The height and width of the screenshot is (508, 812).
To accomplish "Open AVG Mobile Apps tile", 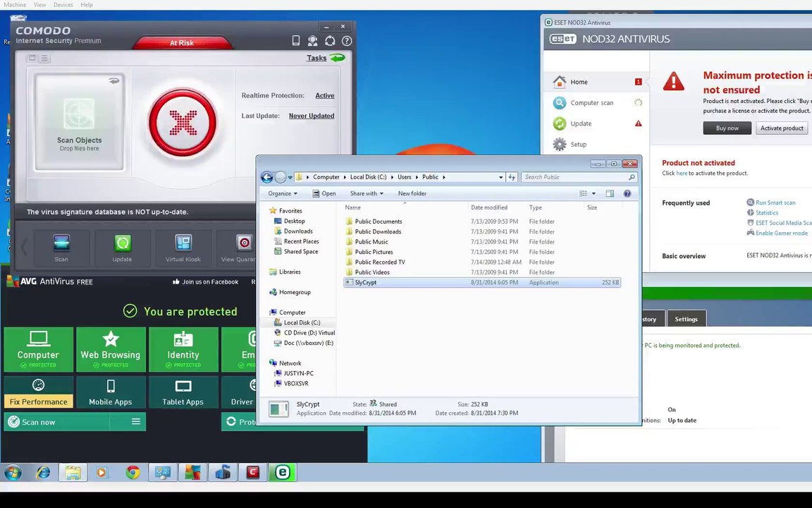I will click(x=111, y=392).
